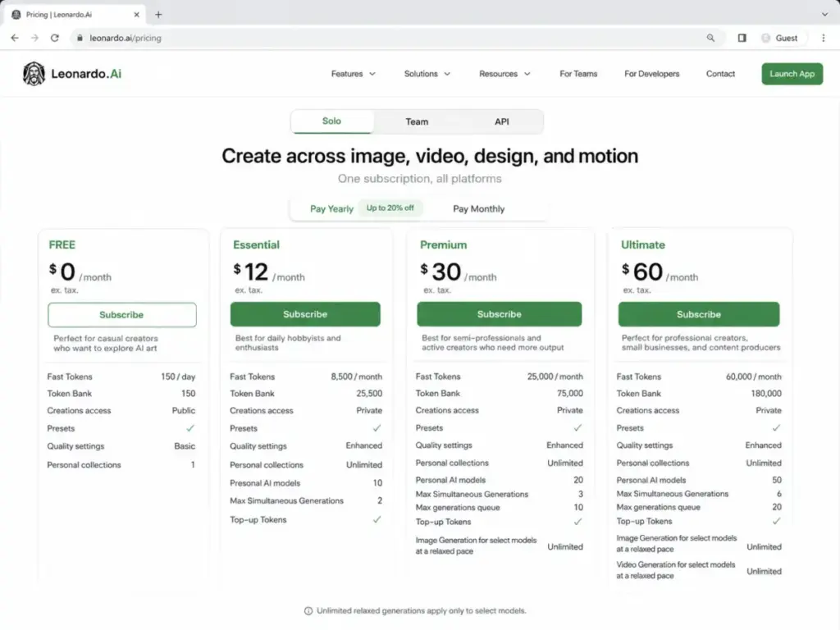Click the Top-up Tokens checkmark in Ultimate plan

776,521
